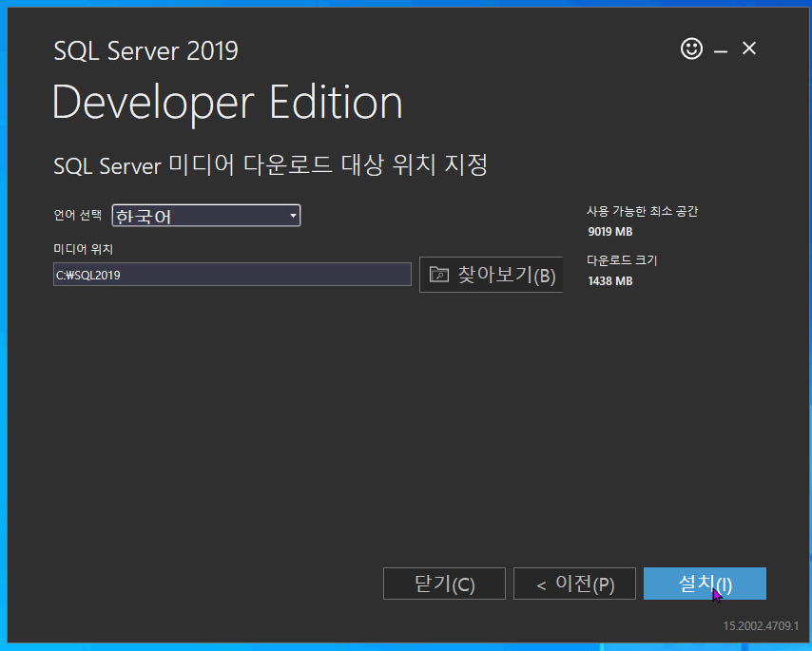Close the installer with the X icon
Screen dimensions: 812x651
(x=749, y=48)
